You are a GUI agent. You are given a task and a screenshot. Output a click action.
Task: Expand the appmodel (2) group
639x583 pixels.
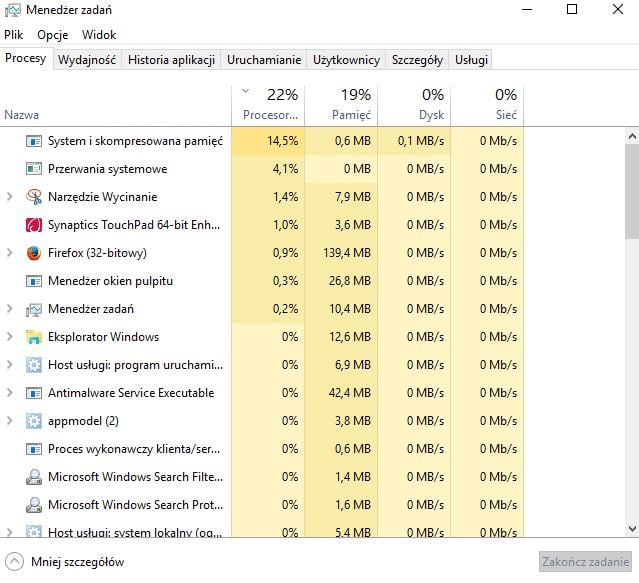pos(10,421)
